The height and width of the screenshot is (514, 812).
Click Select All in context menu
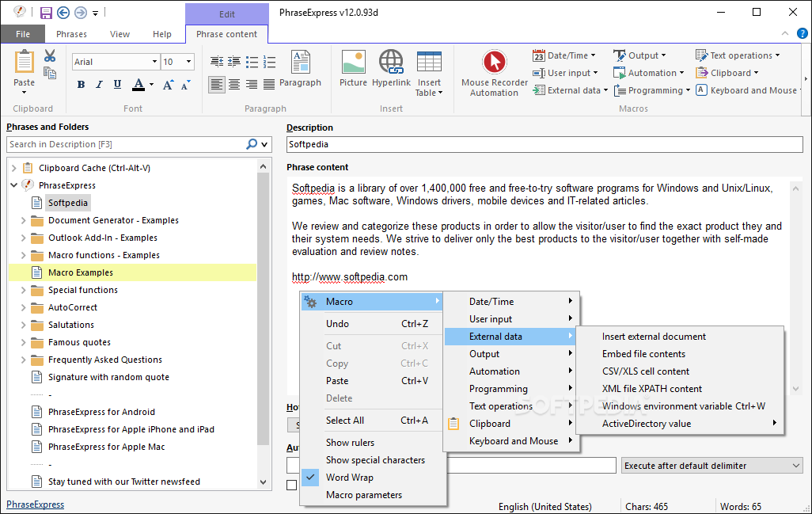pos(373,421)
